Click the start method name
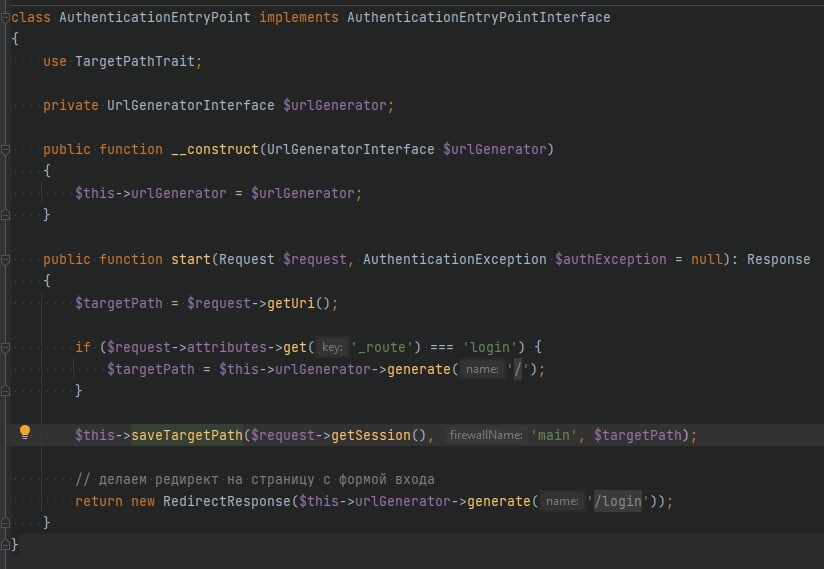This screenshot has width=824, height=569. (x=191, y=260)
